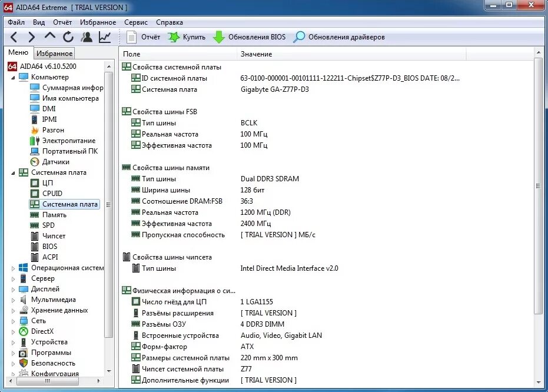Expand the DirectX tree node
This screenshot has height=392, width=548.
13,331
